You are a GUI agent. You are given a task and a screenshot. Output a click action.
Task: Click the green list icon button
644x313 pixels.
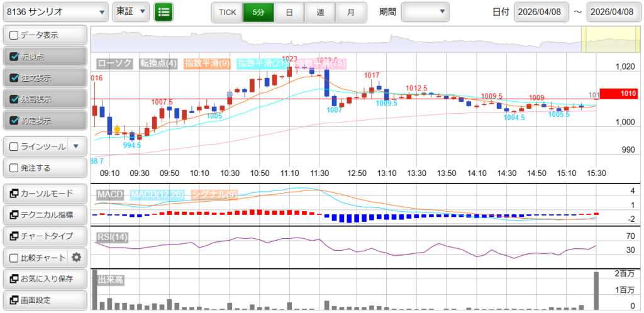(x=164, y=11)
